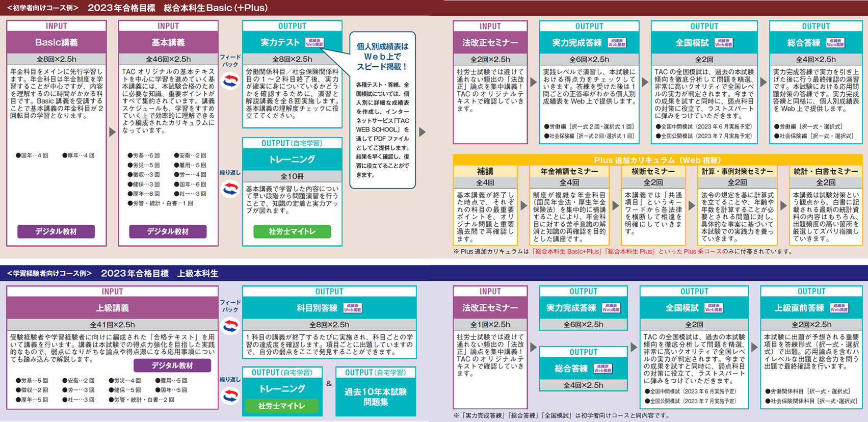Viewport: 868px width, 422px height.
Task: Click the feedback cycle icon beside 科目別答練
Action: pos(230,326)
